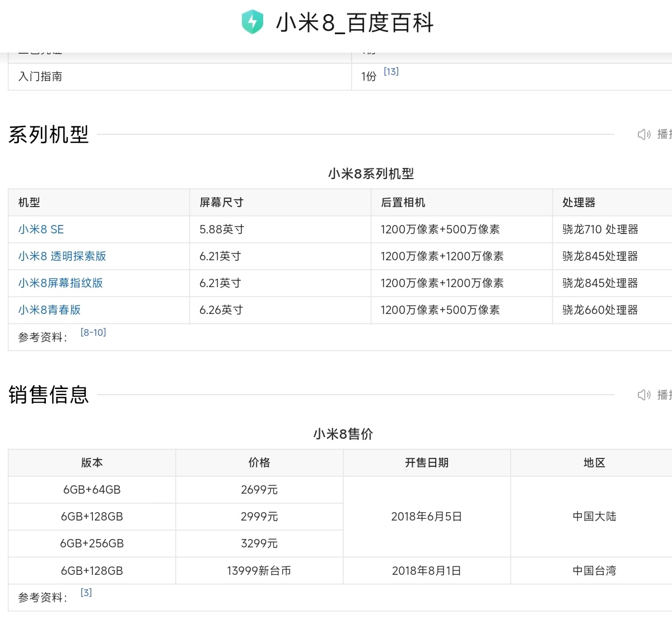
Task: Open the 小米8 SE link
Action: click(41, 229)
